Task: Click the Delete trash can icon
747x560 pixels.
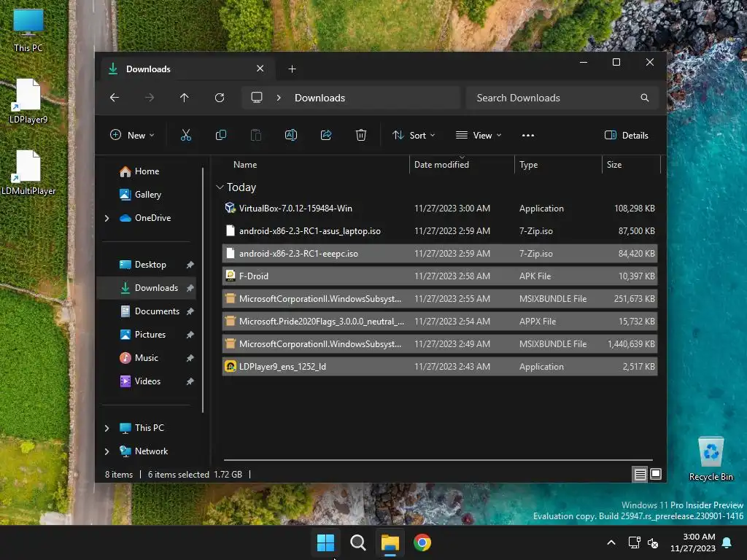Action: (361, 135)
